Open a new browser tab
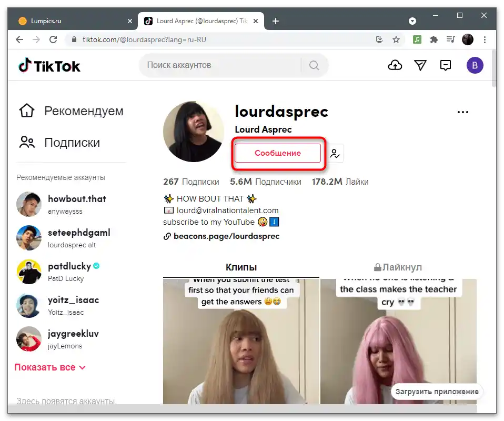Screen dimensions: 504x421 click(276, 21)
